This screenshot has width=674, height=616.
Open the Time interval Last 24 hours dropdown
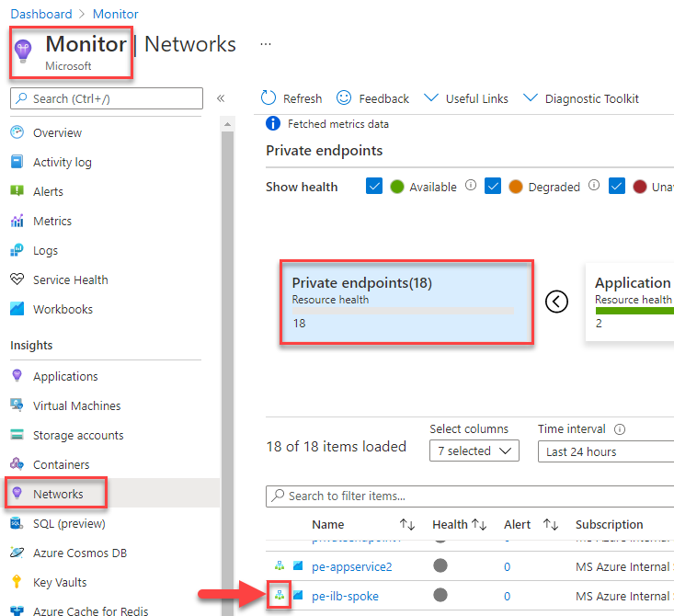[606, 451]
